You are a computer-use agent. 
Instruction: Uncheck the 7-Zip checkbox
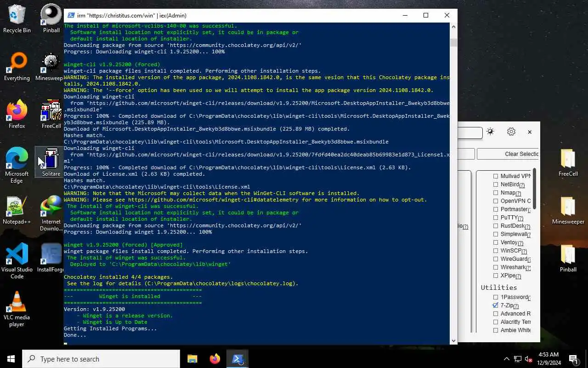pyautogui.click(x=496, y=305)
